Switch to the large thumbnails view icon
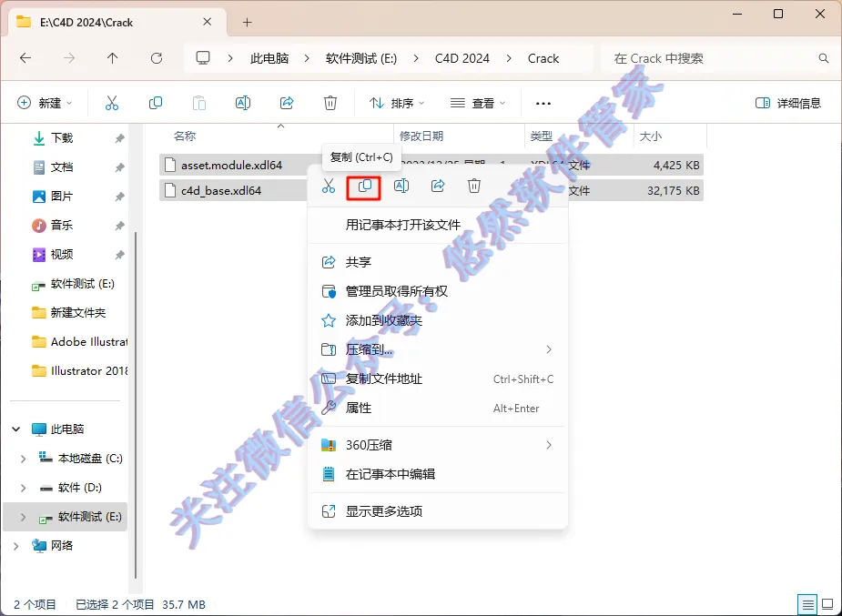This screenshot has width=842, height=616. click(x=827, y=605)
